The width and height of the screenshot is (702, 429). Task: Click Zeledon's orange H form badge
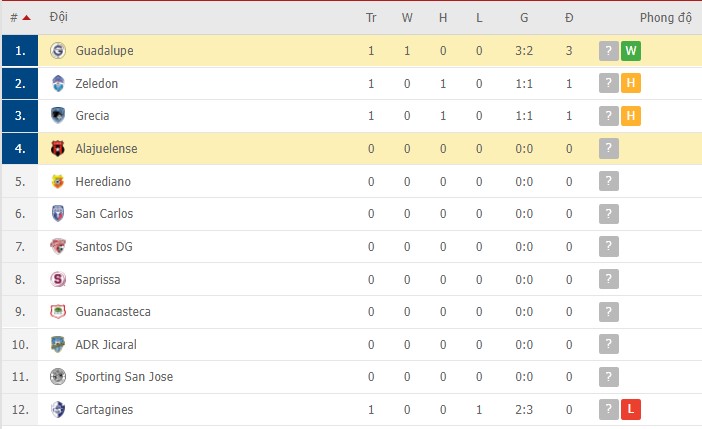(x=630, y=84)
